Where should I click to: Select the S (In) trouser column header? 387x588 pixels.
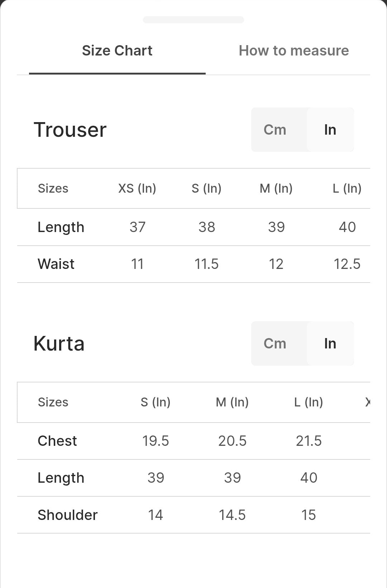click(x=206, y=188)
